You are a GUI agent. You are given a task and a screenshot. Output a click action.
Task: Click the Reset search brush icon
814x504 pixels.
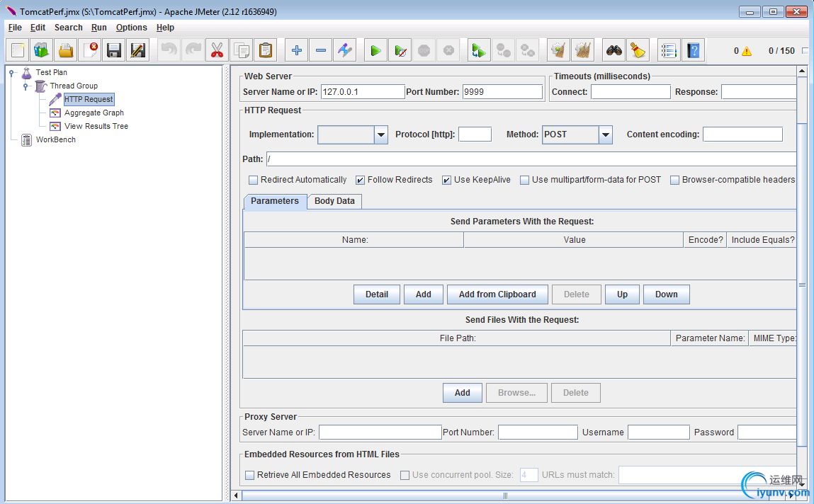(x=638, y=50)
